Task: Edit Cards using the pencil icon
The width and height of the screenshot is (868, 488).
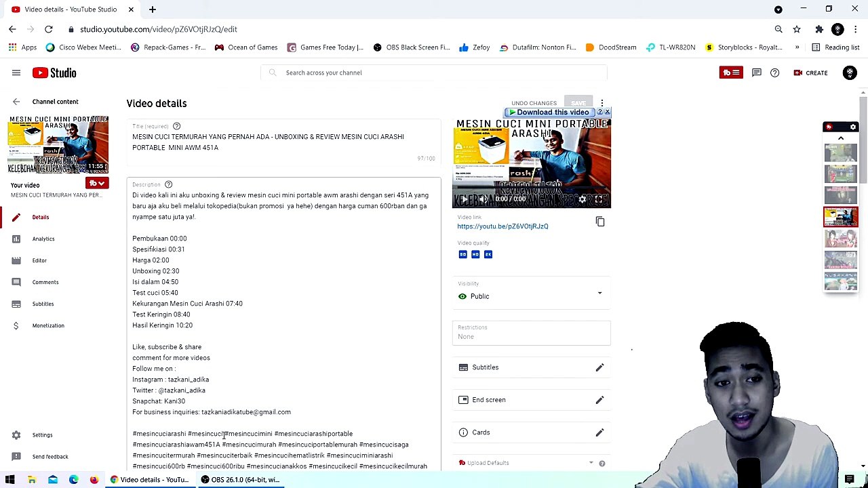Action: pos(599,432)
